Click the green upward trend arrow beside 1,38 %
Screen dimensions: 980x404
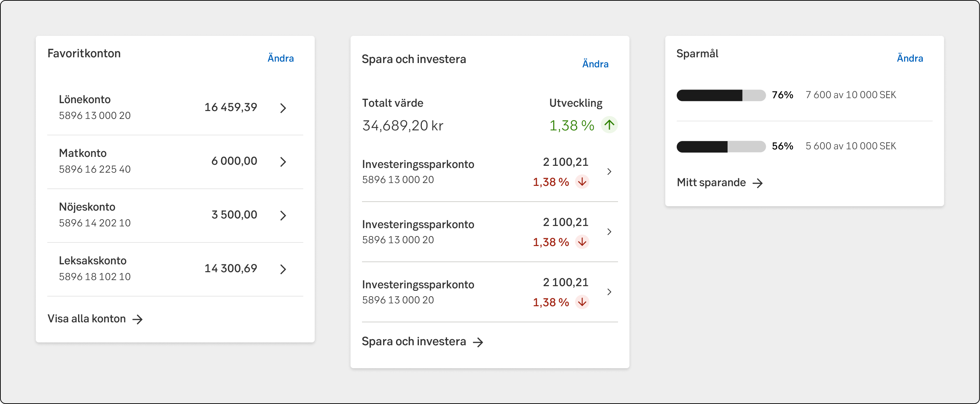tap(609, 125)
